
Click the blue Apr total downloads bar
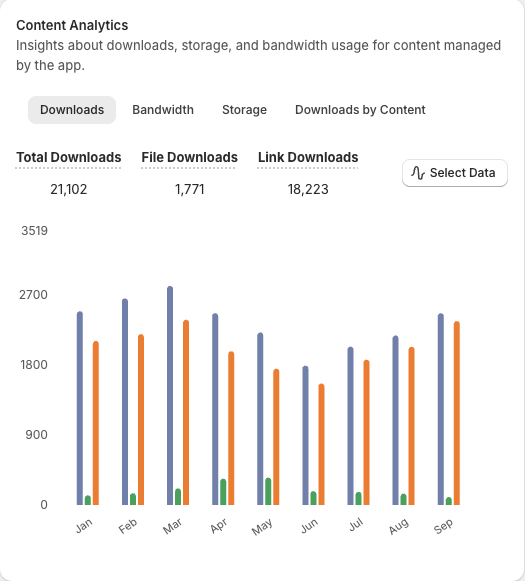tap(215, 409)
